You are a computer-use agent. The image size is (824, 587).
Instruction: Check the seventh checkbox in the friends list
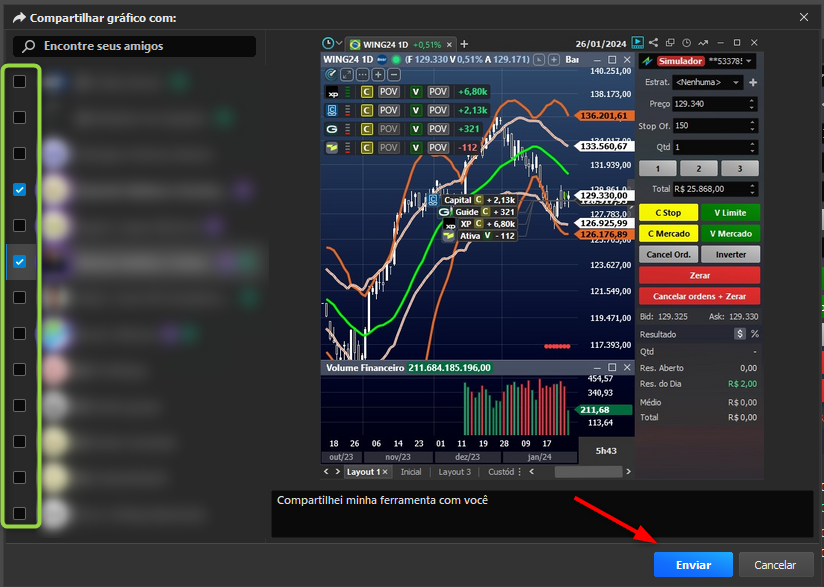pos(19,297)
